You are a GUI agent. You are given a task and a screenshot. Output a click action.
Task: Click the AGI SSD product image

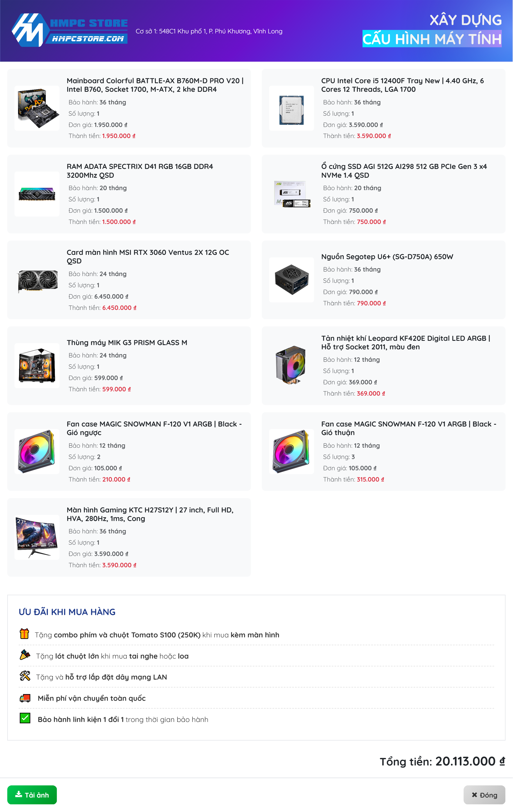(x=292, y=194)
